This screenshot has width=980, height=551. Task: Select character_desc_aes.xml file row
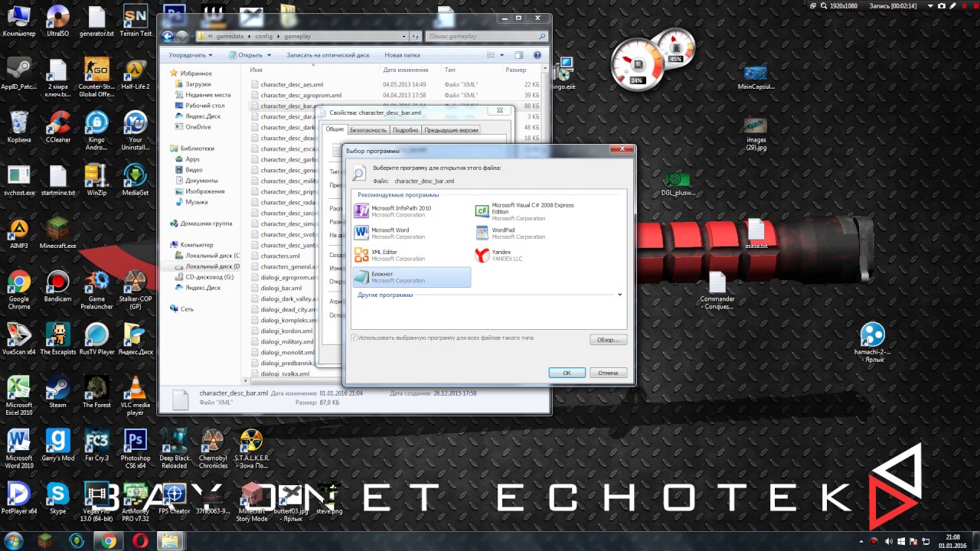(396, 84)
